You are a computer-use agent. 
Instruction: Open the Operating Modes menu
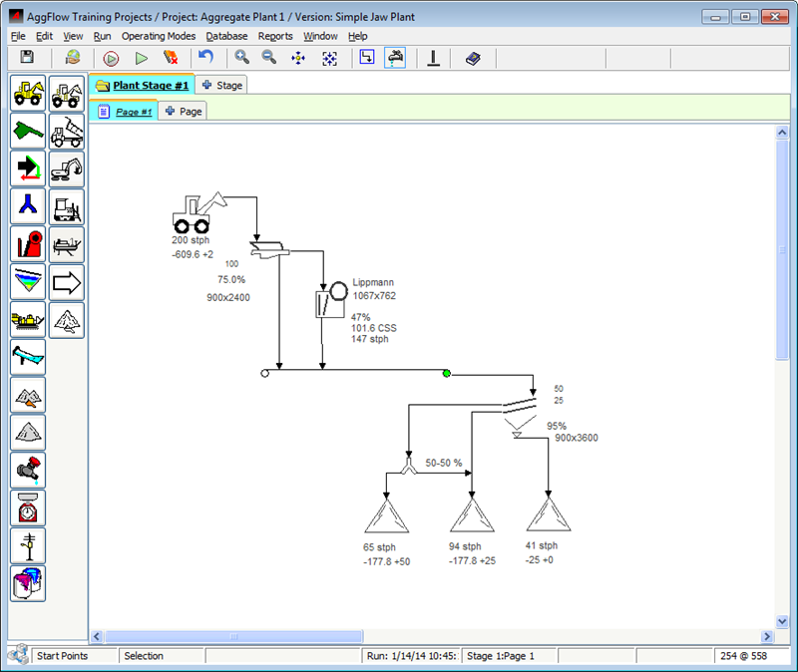[x=159, y=36]
